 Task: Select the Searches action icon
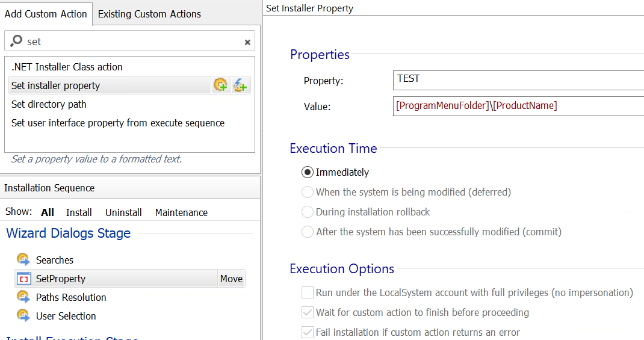tap(23, 260)
